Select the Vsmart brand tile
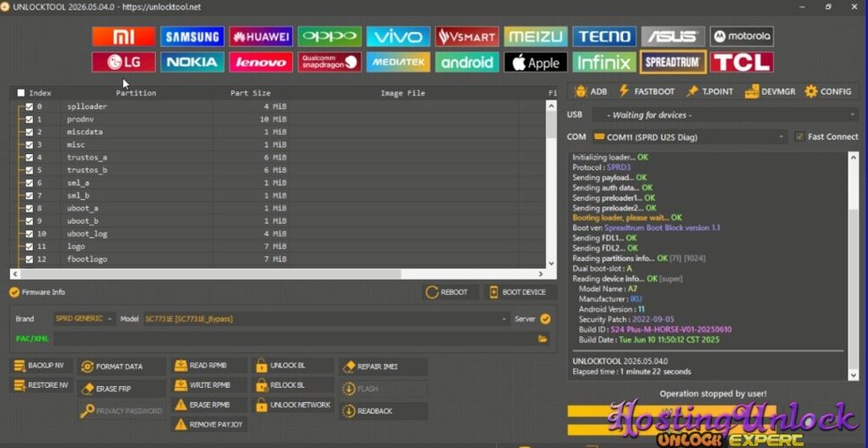 (x=466, y=37)
